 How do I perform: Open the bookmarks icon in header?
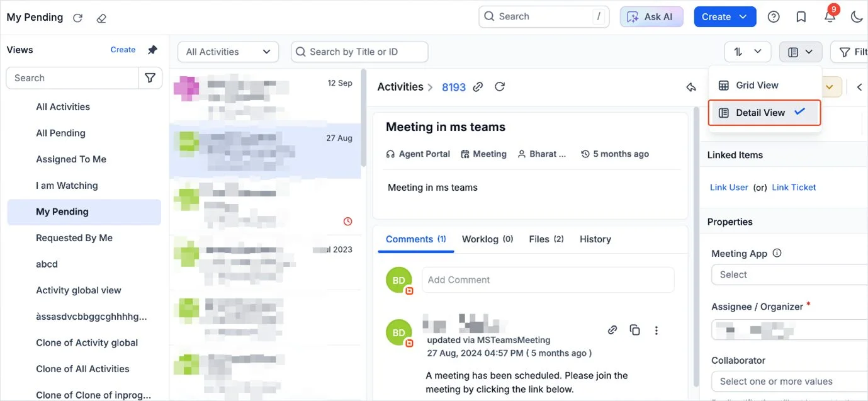pyautogui.click(x=801, y=17)
